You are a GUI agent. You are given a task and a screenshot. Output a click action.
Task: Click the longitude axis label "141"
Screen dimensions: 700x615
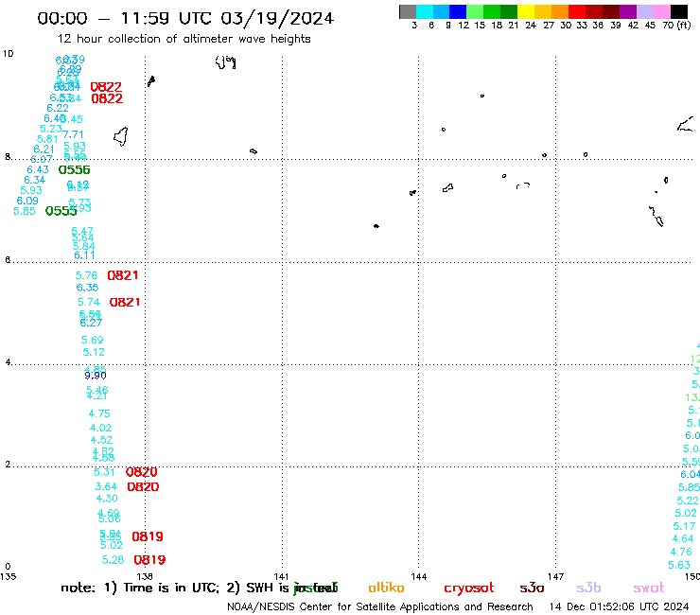281,577
